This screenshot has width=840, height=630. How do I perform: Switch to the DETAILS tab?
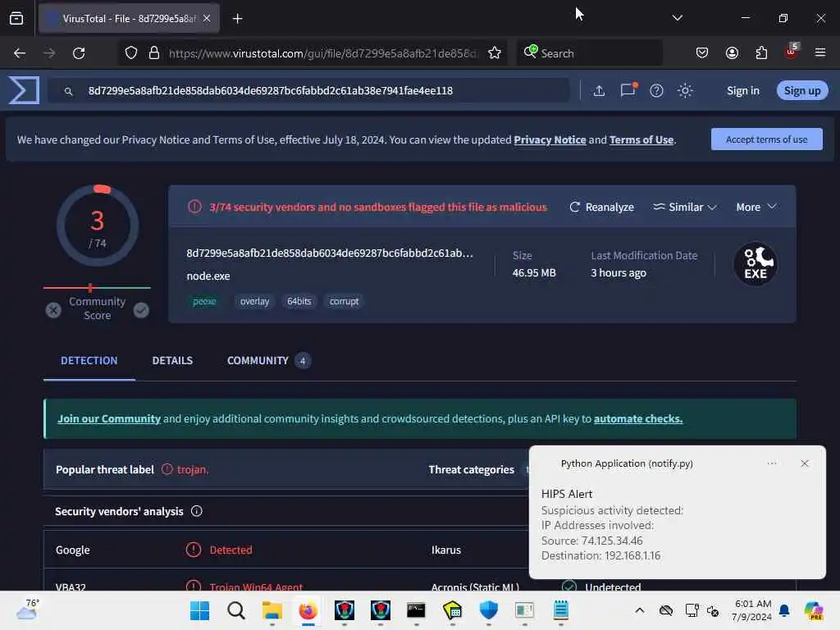click(172, 361)
